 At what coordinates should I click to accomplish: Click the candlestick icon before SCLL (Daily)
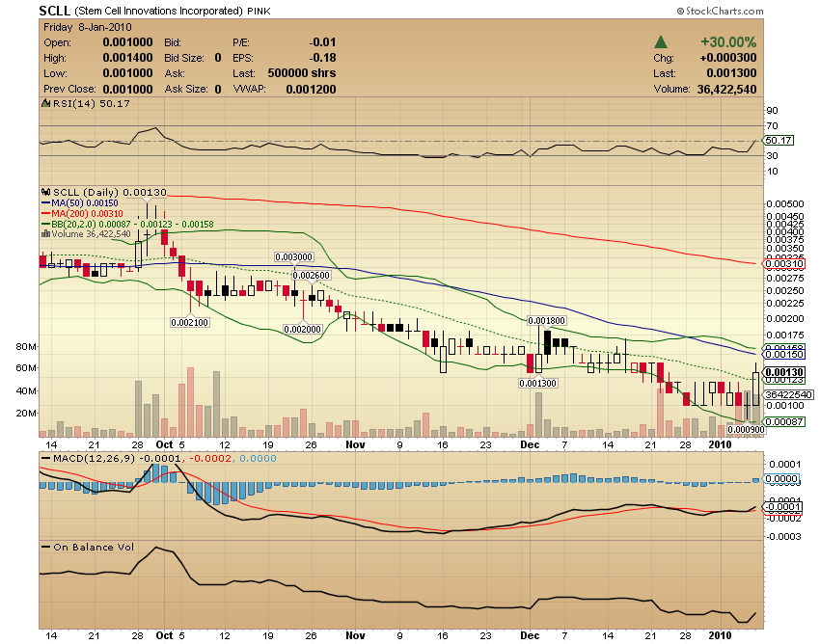[46, 193]
